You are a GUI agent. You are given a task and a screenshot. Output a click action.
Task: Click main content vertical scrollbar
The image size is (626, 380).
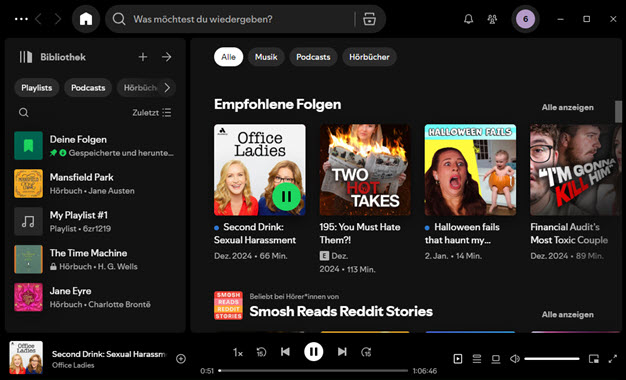[618, 112]
